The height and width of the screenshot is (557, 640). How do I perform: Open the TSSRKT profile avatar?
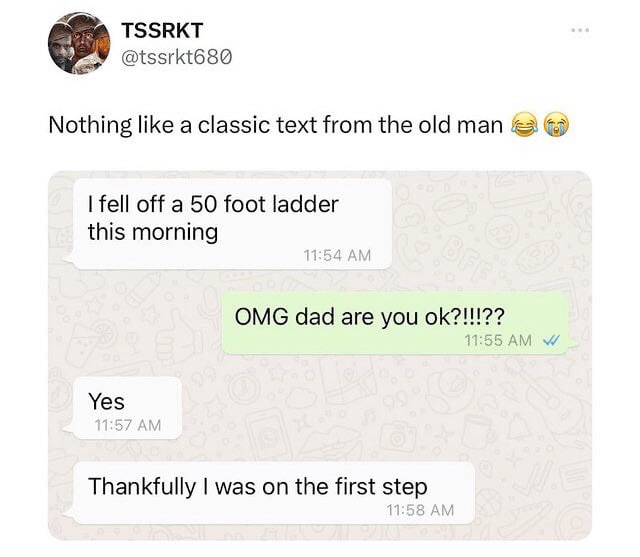pos(79,43)
